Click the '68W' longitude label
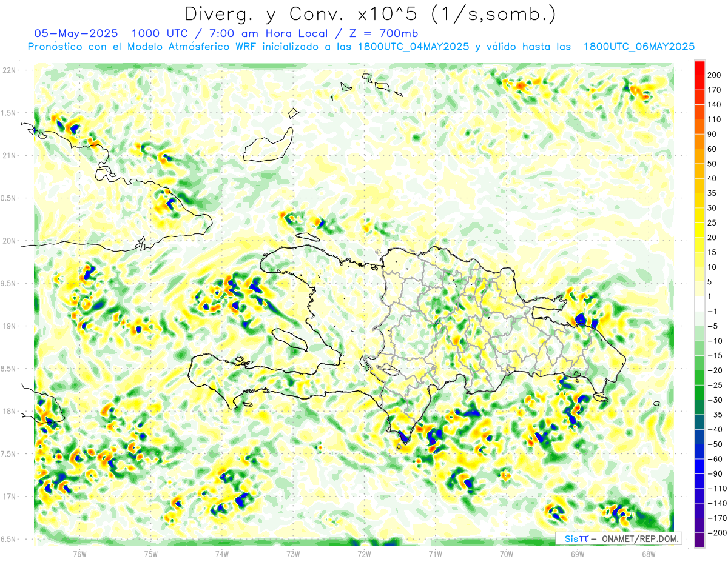Screen dimensions: 728x562 click(649, 553)
